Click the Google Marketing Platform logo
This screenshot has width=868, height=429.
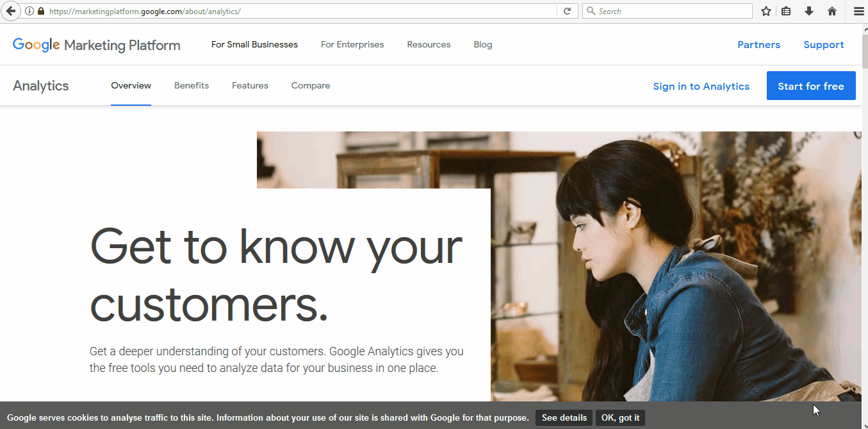(97, 45)
